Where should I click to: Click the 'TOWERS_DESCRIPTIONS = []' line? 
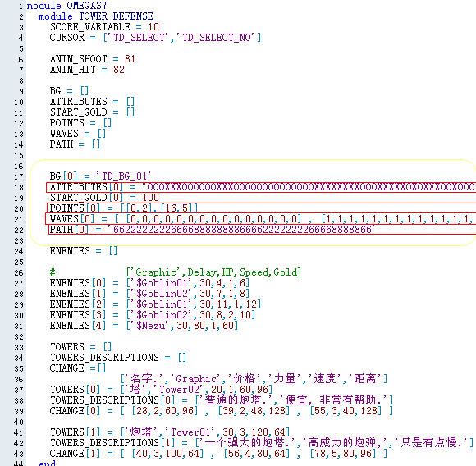click(118, 358)
